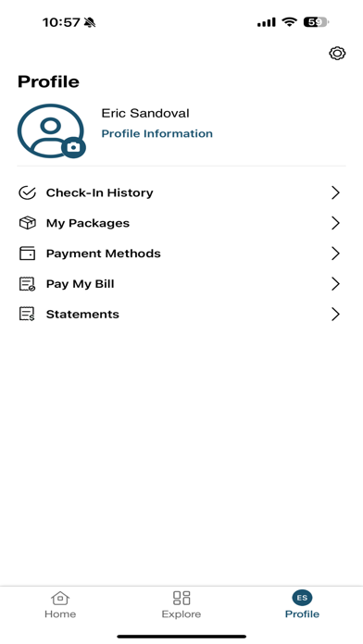Open Payment Methods using the right chevron

335,254
